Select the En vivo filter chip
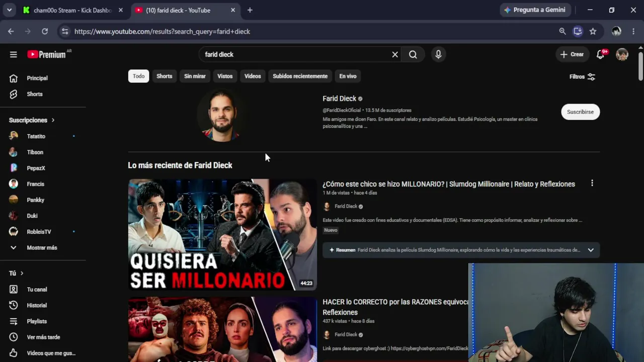The height and width of the screenshot is (362, 644). pos(348,76)
